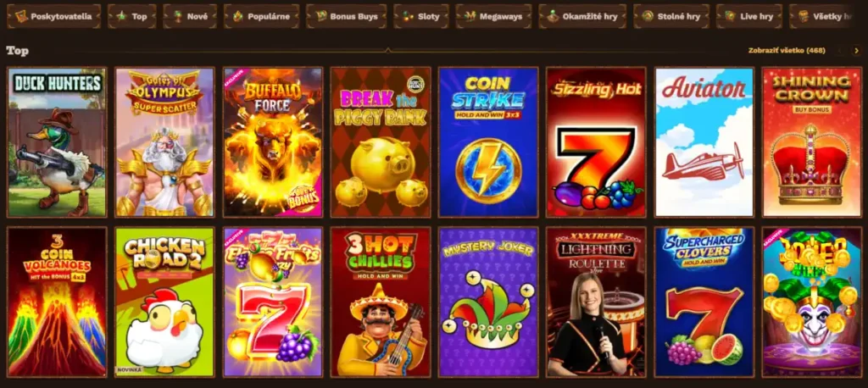This screenshot has height=388, width=868.
Task: Click the Populárne tab flame icon
Action: (238, 17)
